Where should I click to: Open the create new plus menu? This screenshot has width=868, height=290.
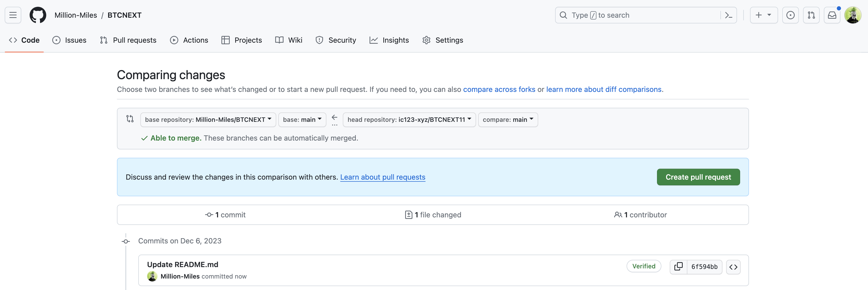pos(764,15)
